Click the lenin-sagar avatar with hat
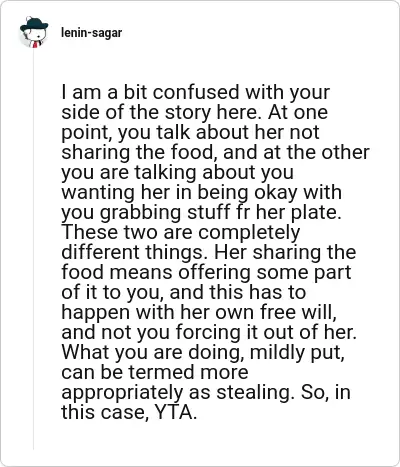The width and height of the screenshot is (400, 467). [x=34, y=32]
